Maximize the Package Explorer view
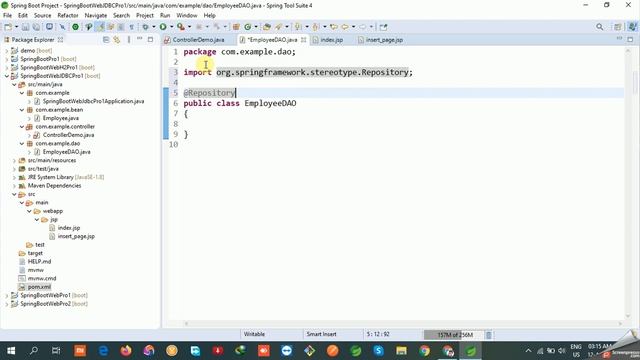The image size is (640, 360). point(150,39)
